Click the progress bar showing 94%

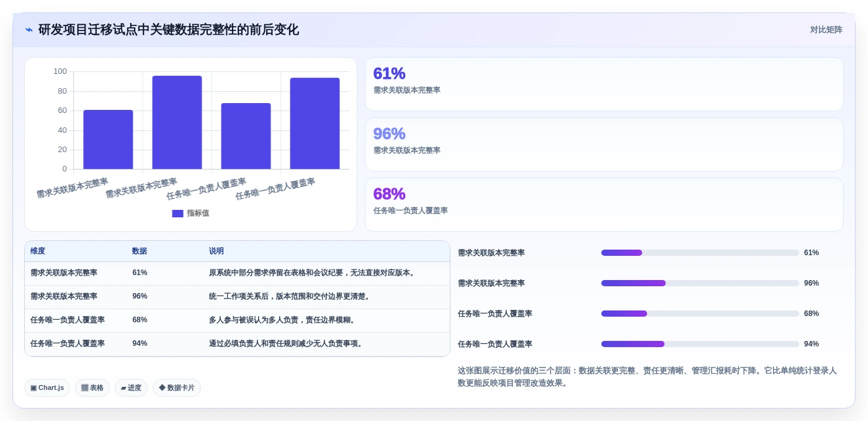click(700, 344)
